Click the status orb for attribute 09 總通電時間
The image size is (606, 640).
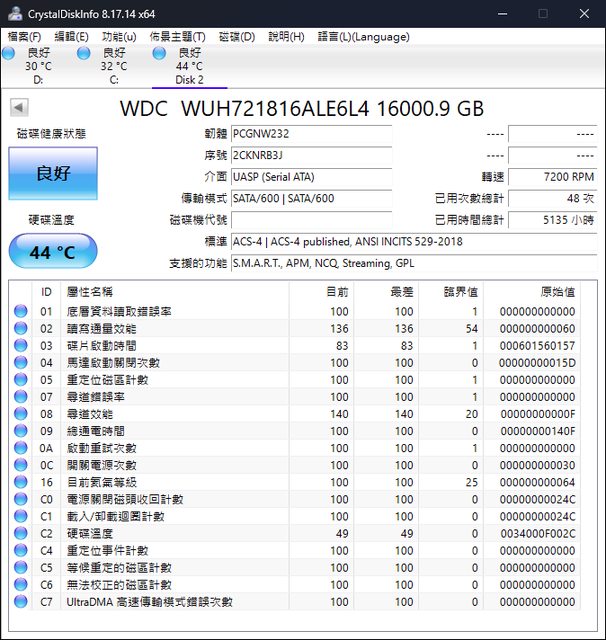coord(21,431)
